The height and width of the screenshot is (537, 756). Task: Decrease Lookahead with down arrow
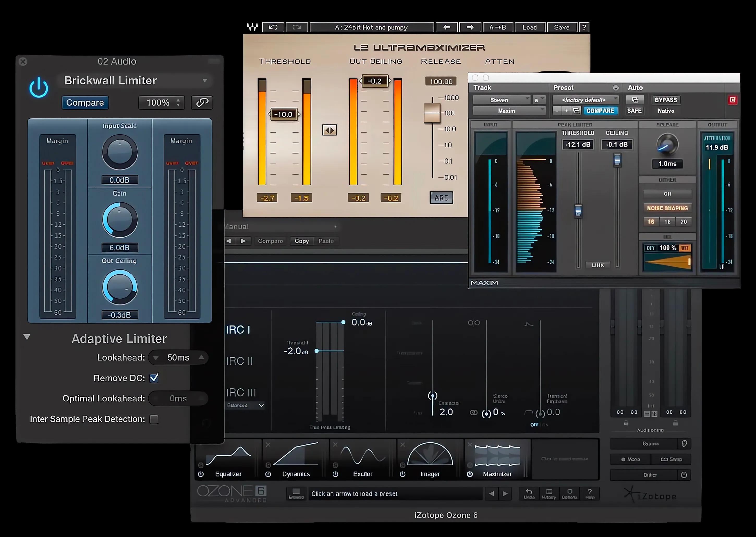click(x=156, y=358)
